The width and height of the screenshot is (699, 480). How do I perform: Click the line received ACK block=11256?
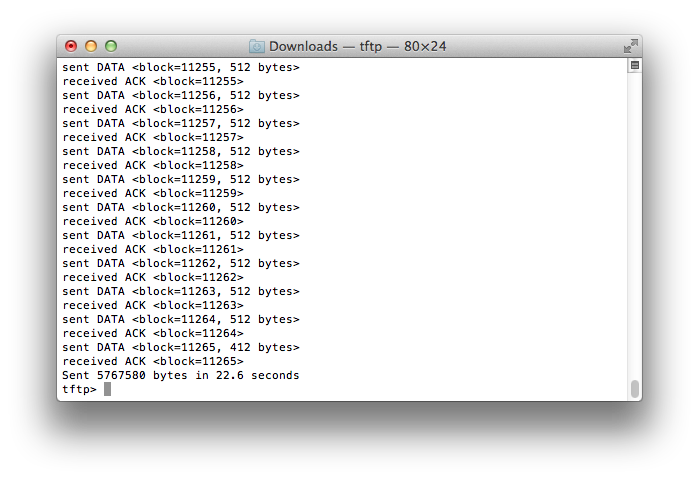coord(153,109)
